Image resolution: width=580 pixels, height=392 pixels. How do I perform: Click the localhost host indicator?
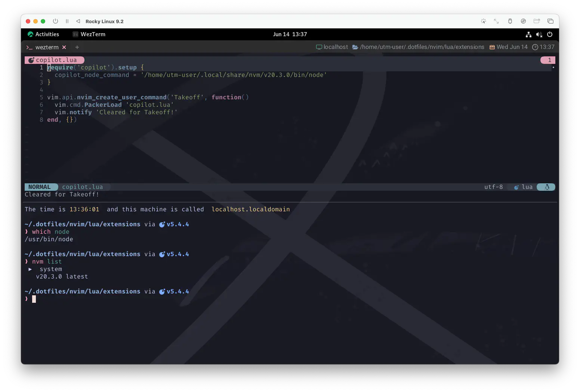332,47
